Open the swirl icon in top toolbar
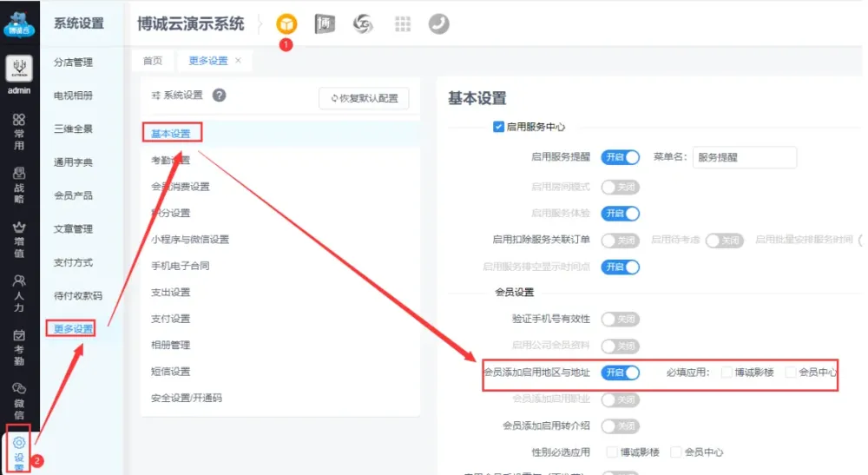The height and width of the screenshot is (475, 868). coord(363,24)
